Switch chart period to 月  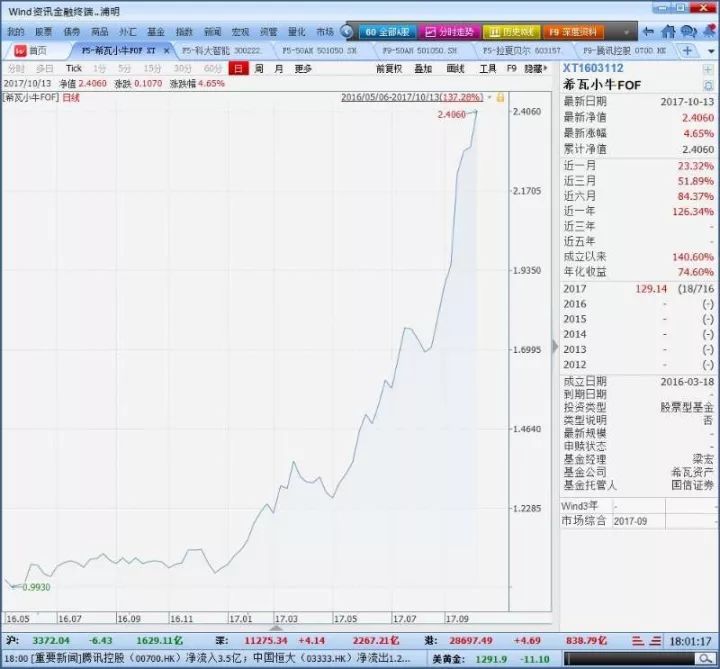[279, 68]
